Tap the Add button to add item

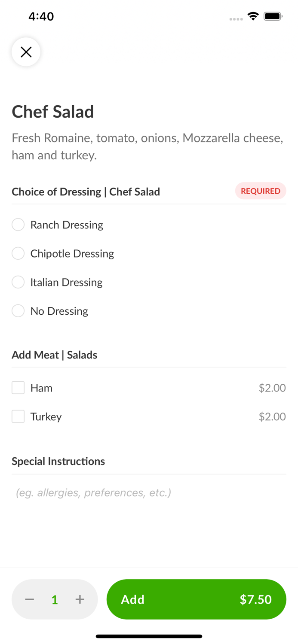point(196,599)
